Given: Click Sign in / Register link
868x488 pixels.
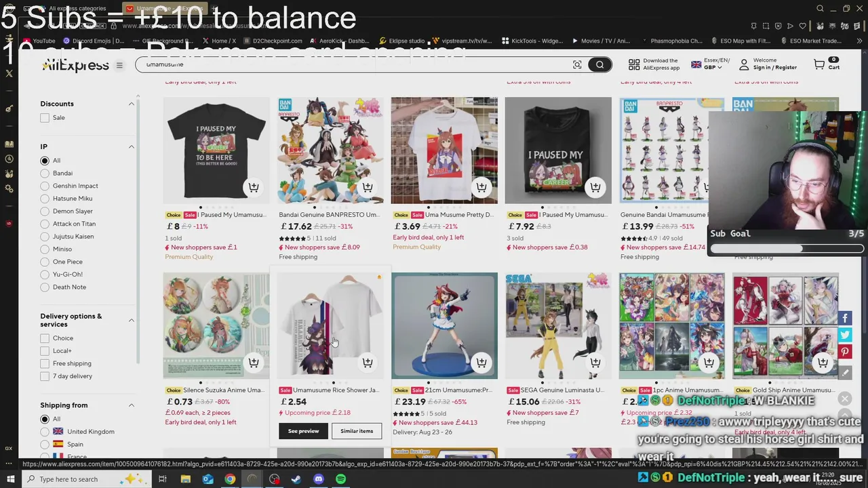Looking at the screenshot, I should coord(775,68).
